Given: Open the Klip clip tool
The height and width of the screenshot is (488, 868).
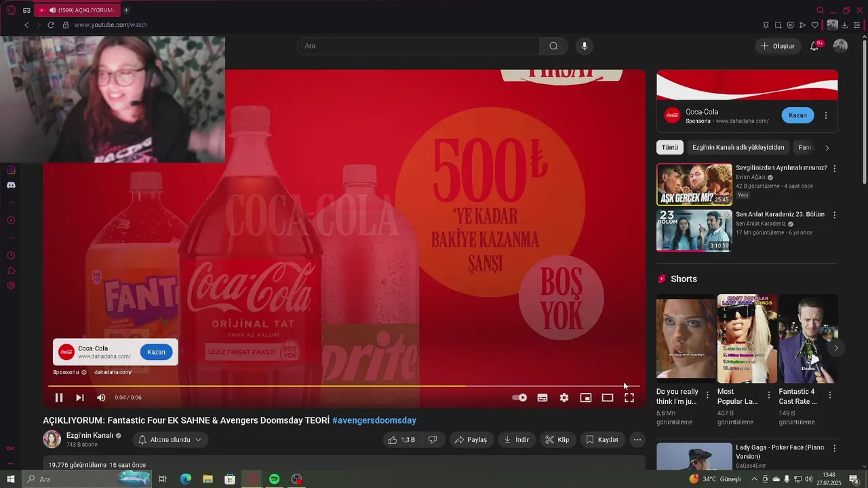Looking at the screenshot, I should click(557, 440).
